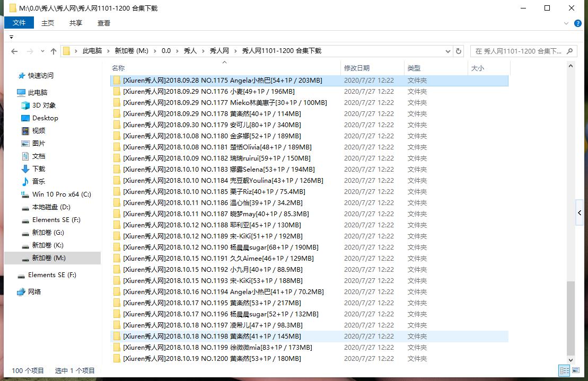Select Win 10 Pro x64 (C:) drive
The image size is (588, 381).
click(56, 194)
